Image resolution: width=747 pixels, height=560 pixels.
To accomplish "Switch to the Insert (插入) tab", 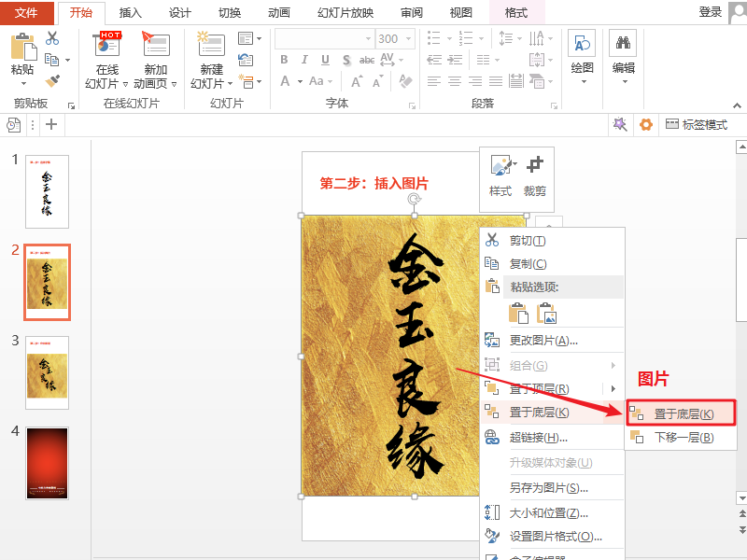I will [x=130, y=13].
